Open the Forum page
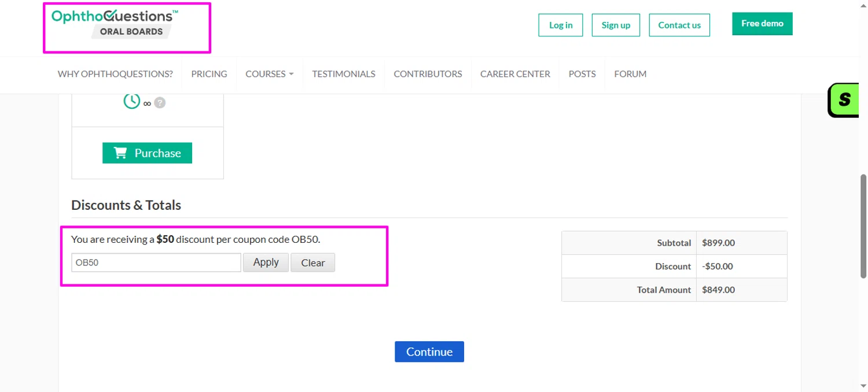Viewport: 868px width, 392px height. point(630,74)
